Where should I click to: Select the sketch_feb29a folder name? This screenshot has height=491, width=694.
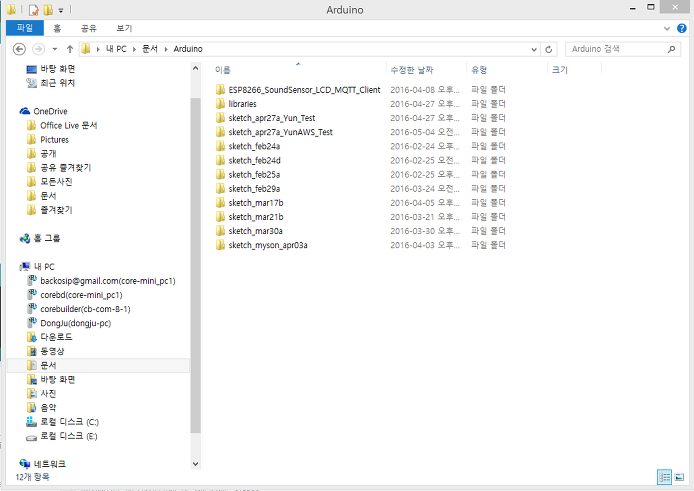tap(254, 189)
